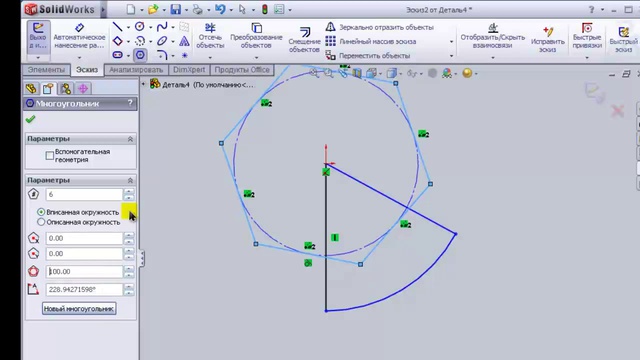
Task: Expand the Деталь4 tree node
Action: (143, 84)
